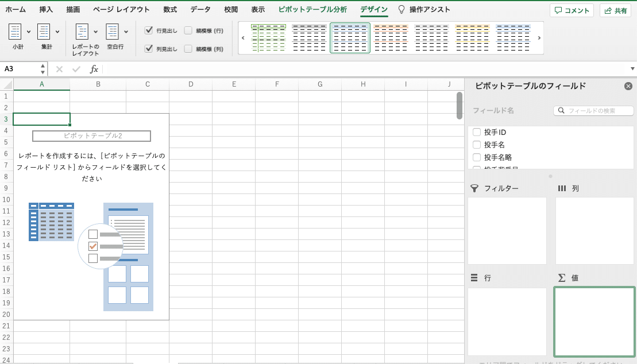Click the formula cancel X icon
Viewport: 637px width, 364px height.
[59, 69]
